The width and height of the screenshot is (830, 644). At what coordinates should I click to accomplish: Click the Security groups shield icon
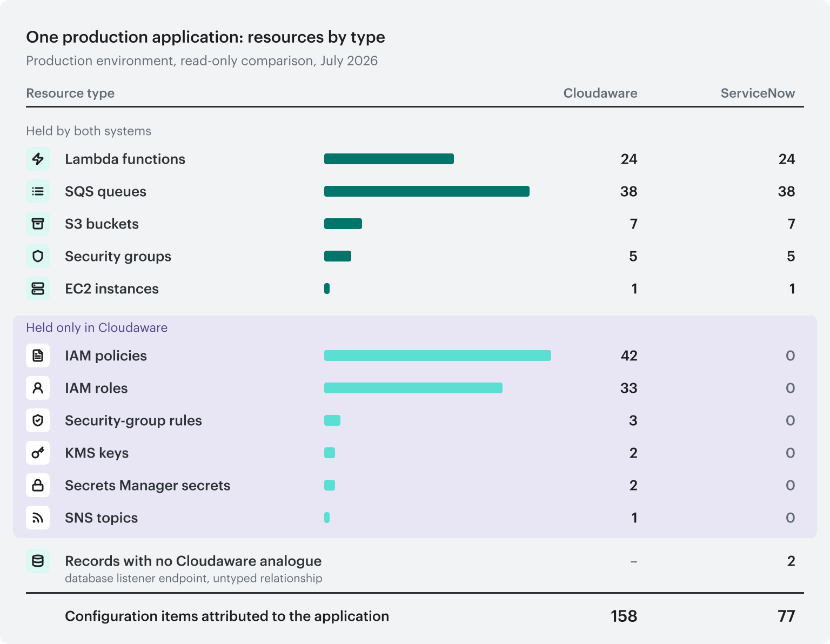[x=38, y=256]
